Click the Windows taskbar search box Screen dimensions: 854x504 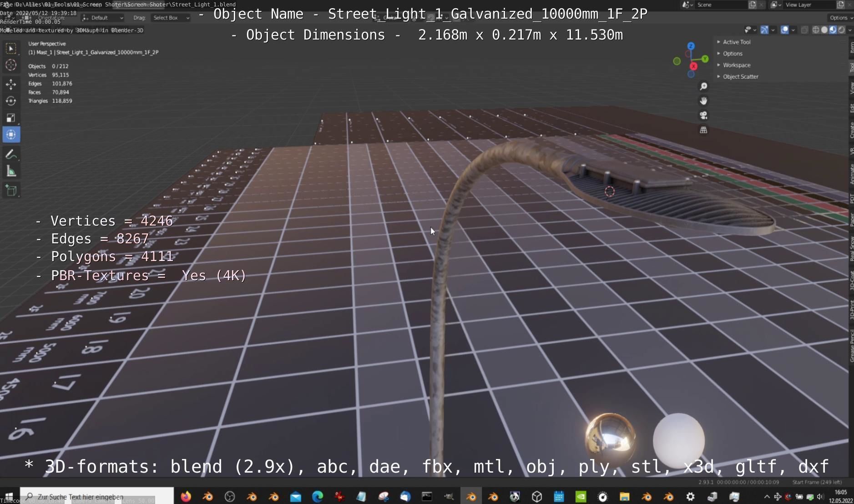tap(96, 496)
